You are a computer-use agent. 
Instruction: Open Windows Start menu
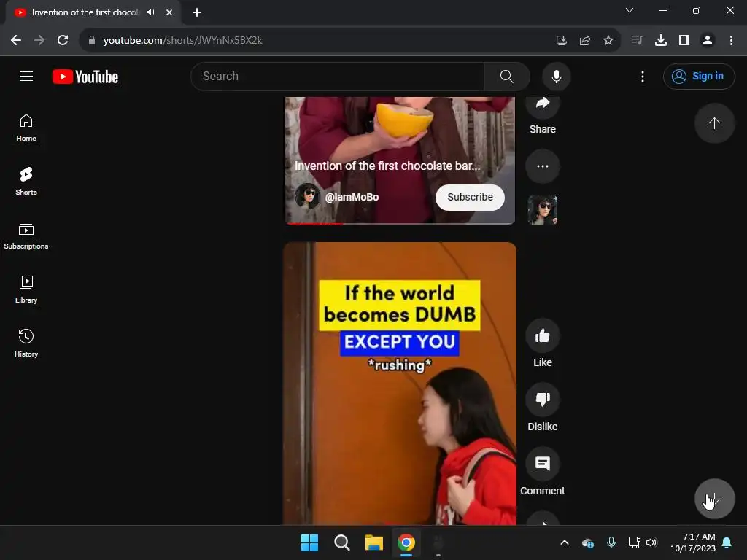coord(309,542)
